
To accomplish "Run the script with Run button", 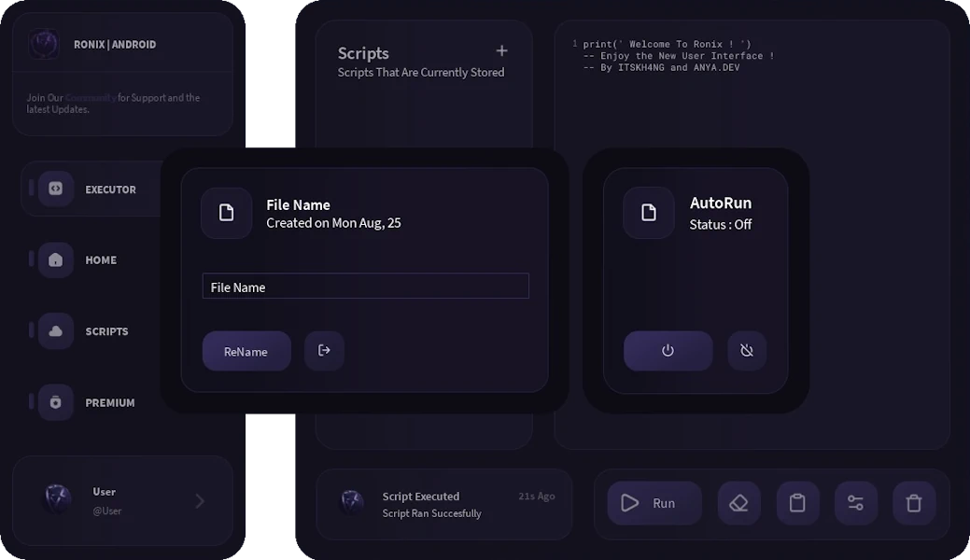I will [x=654, y=503].
